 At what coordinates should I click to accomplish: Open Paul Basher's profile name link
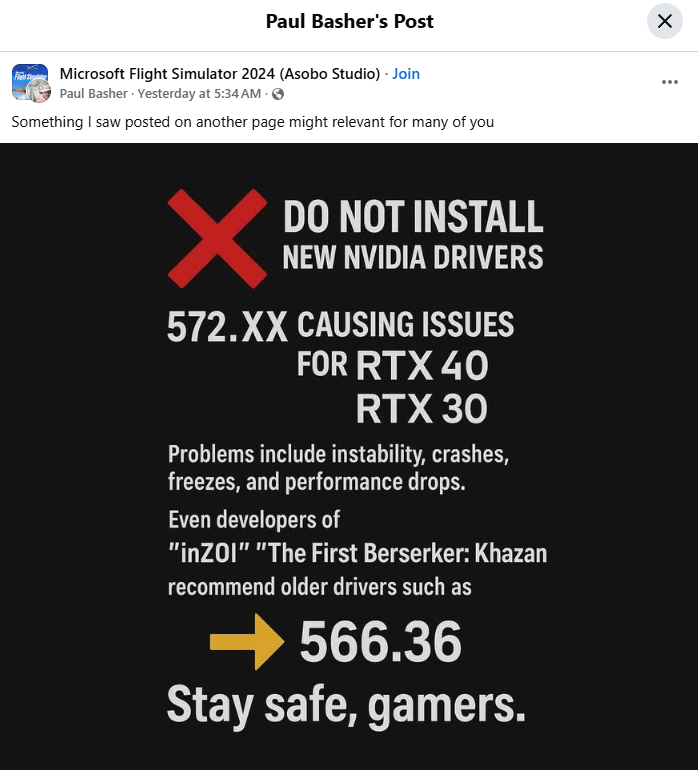(x=93, y=93)
